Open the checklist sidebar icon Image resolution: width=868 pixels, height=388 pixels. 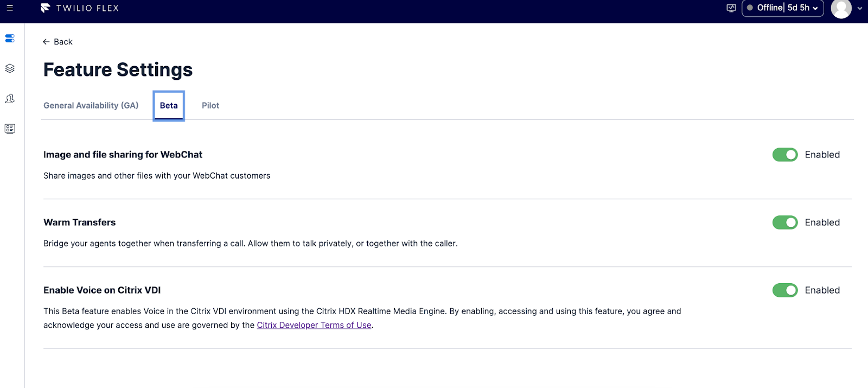(10, 129)
